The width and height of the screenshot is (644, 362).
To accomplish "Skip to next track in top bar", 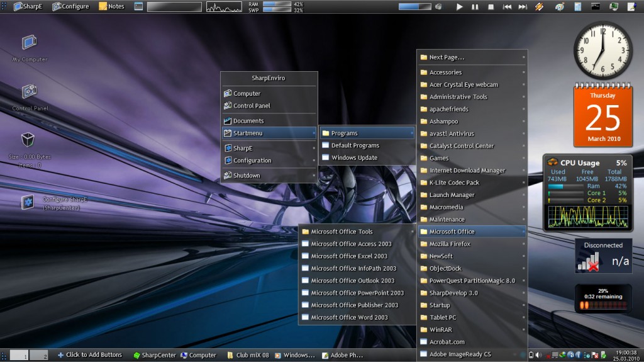I will pyautogui.click(x=523, y=6).
